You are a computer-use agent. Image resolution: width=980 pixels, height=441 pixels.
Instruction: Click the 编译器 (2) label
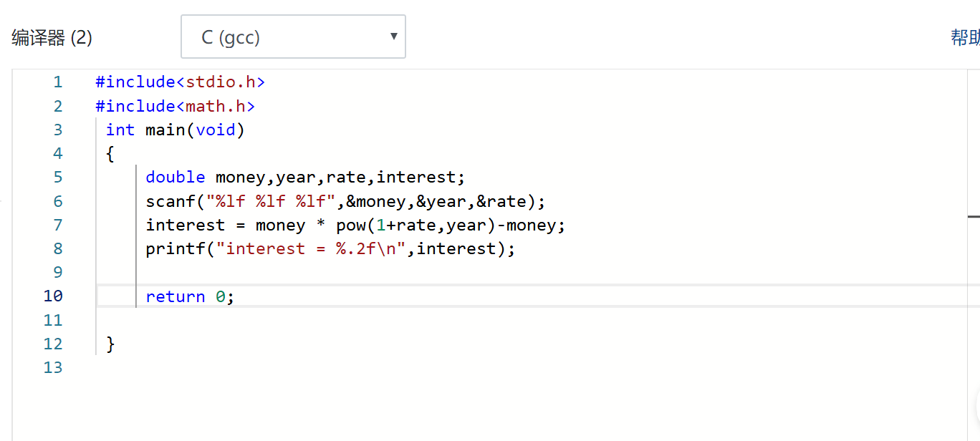(52, 38)
